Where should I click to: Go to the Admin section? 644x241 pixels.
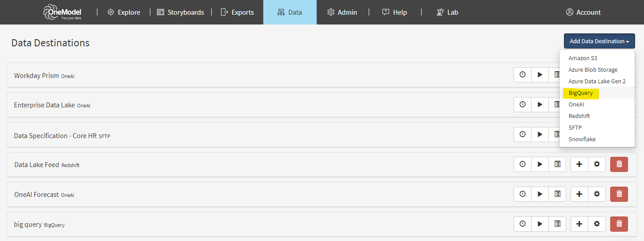342,12
